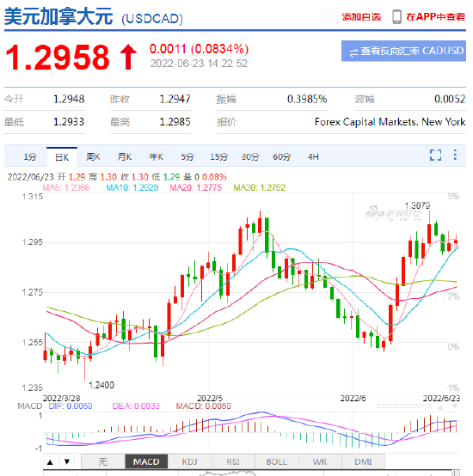Viewport: 473px width, 476px height.
Task: Click the phone icon beside 在APP中查看
Action: [396, 16]
